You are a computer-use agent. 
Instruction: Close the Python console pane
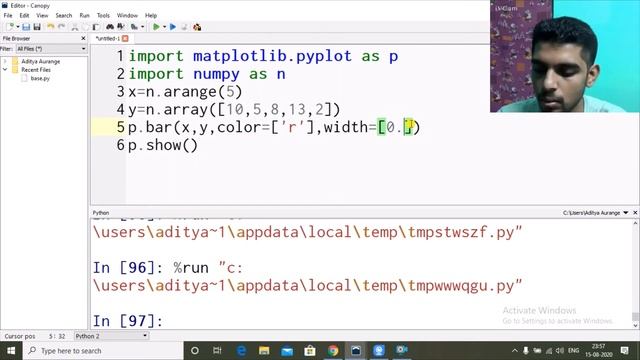tap(635, 213)
